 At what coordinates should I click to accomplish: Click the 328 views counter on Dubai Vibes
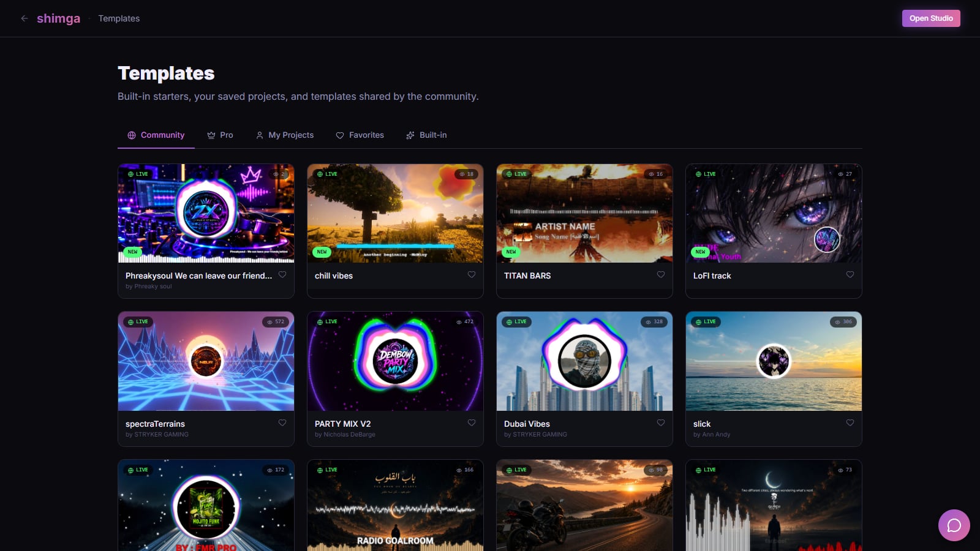point(654,321)
